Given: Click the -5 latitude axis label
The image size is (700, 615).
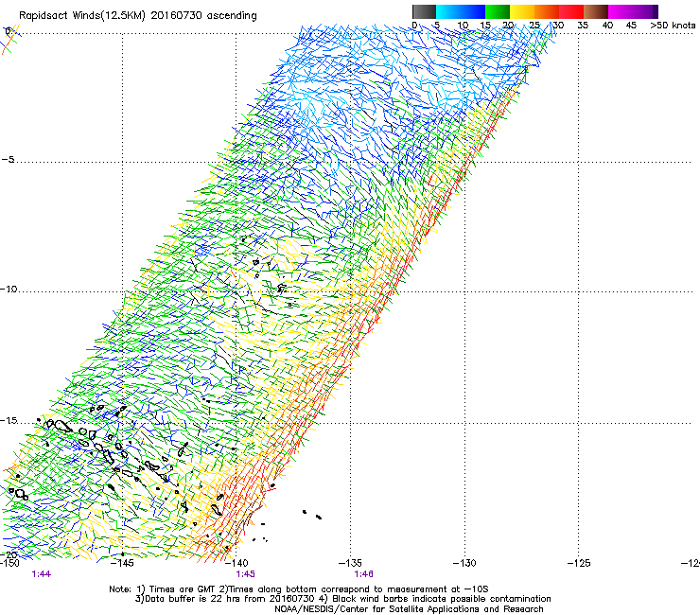Looking at the screenshot, I should (8, 159).
